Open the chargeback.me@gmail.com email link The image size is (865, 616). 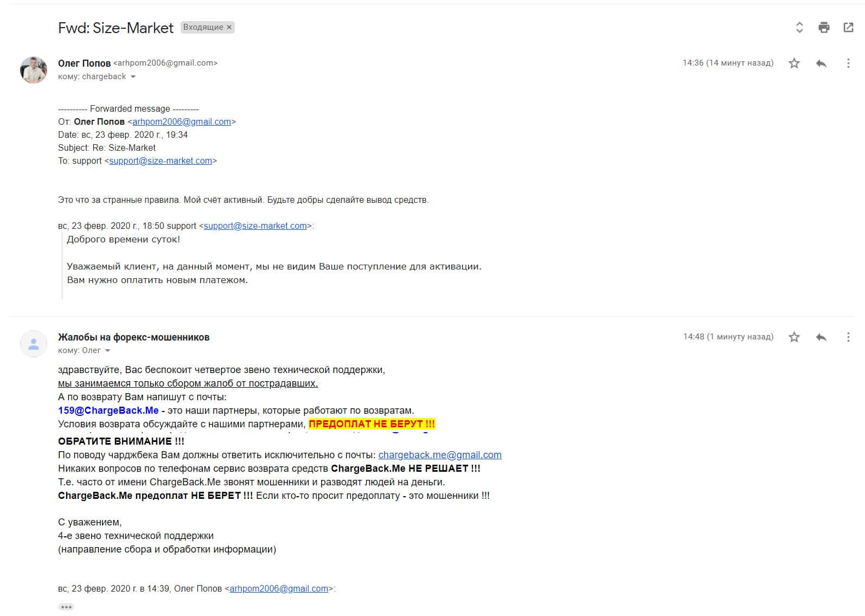coord(440,455)
